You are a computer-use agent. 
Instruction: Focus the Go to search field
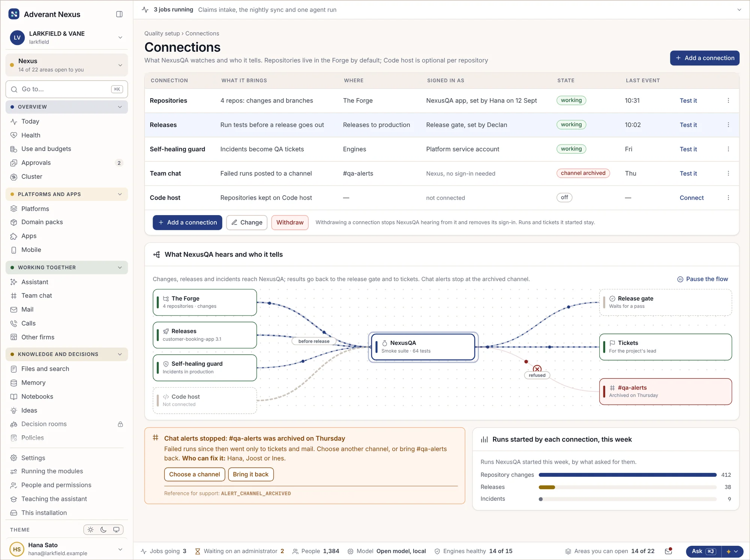[67, 89]
